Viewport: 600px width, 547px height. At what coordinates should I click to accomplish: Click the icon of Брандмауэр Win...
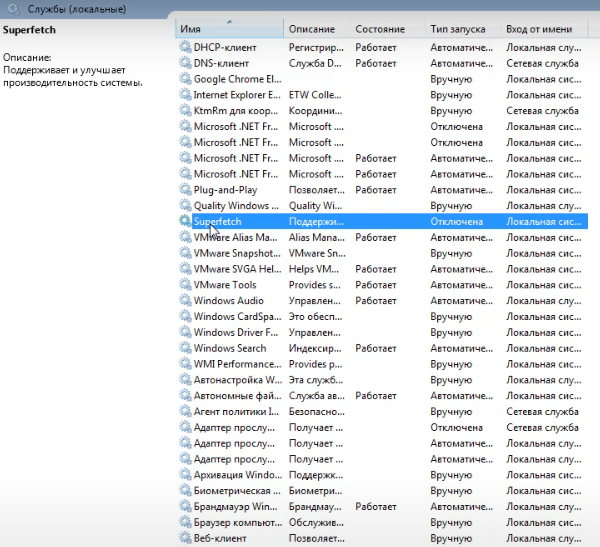185,506
